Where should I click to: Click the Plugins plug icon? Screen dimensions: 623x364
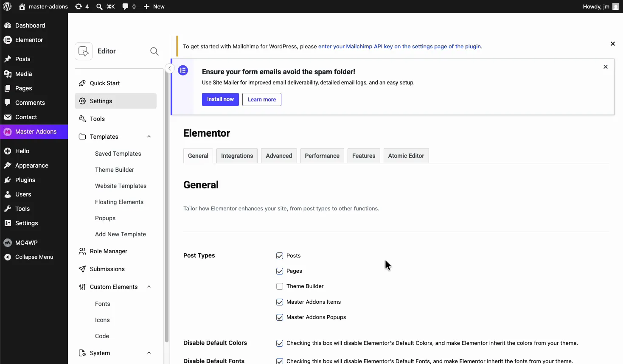[8, 180]
